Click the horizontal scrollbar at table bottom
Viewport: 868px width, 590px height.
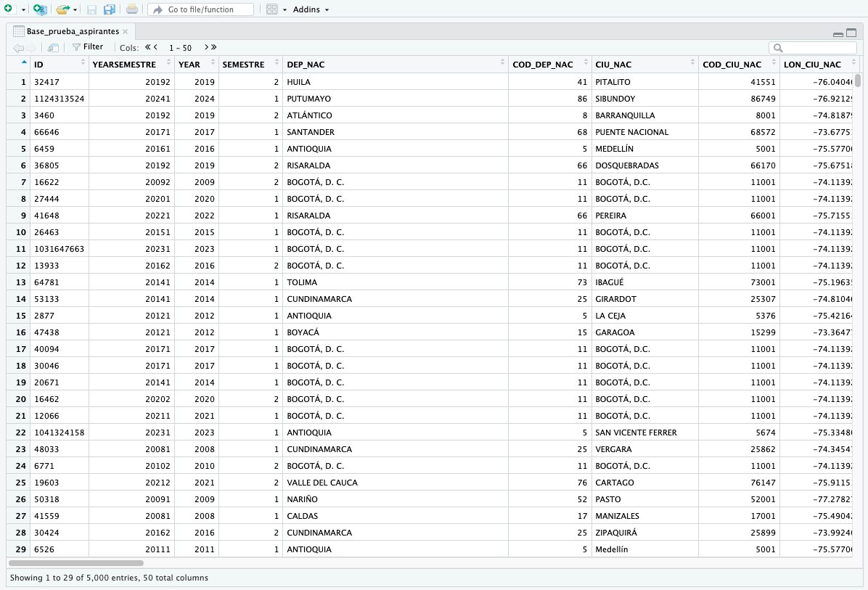point(76,563)
